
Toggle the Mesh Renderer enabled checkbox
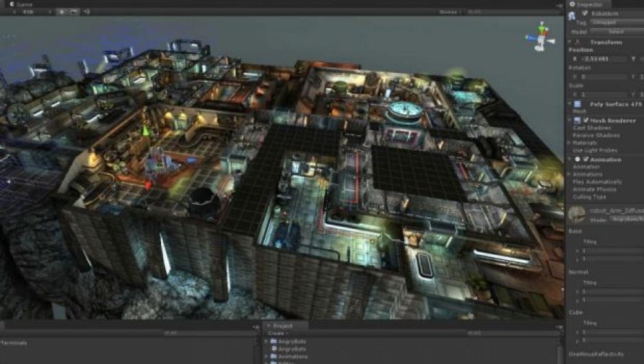[x=586, y=121]
